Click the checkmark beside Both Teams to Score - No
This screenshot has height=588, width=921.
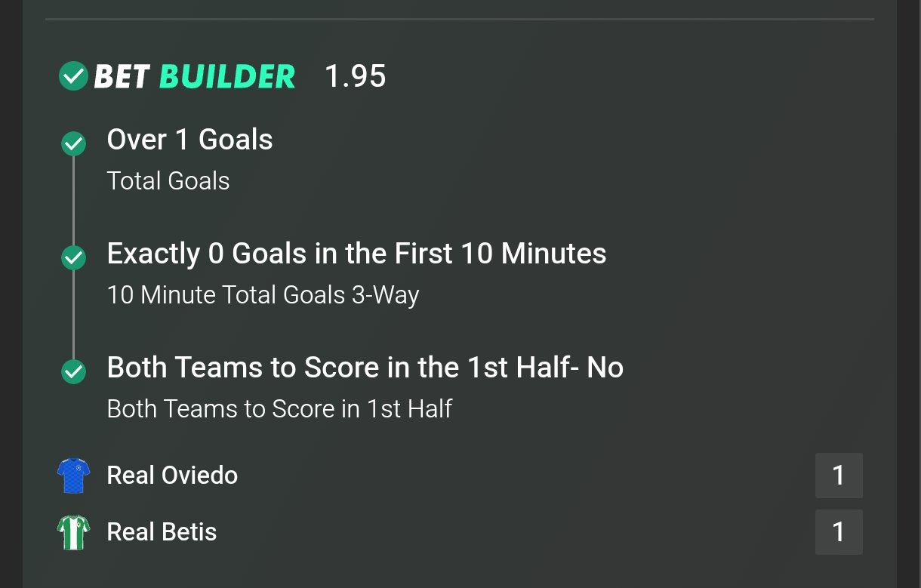[x=73, y=371]
